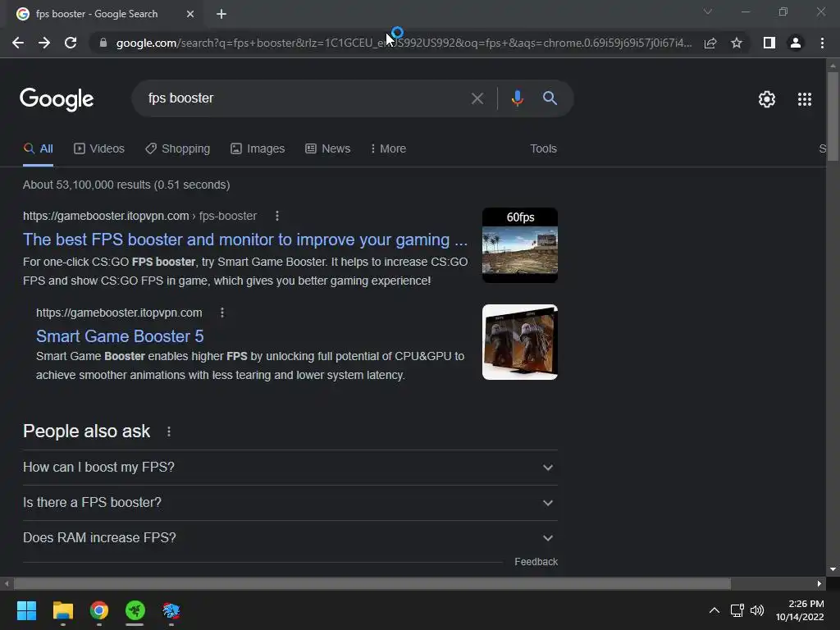
Task: Expand "How can I boost my FPS?"
Action: 290,467
